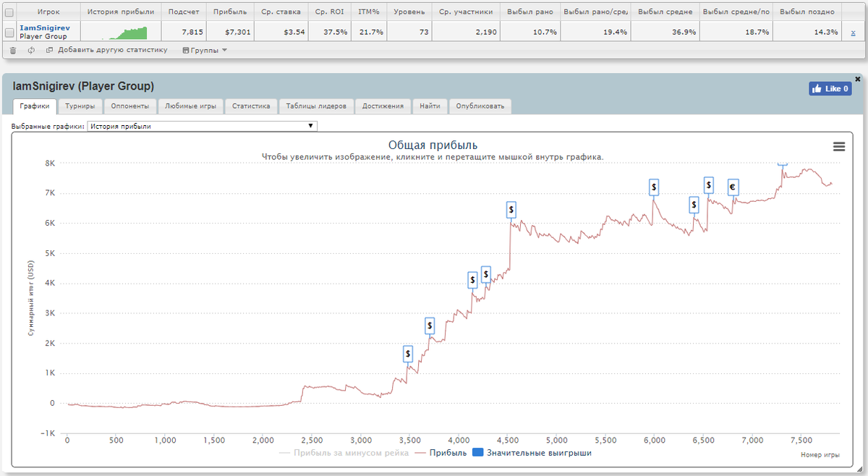Image resolution: width=868 pixels, height=476 pixels.
Task: Open the chart hamburger menu
Action: point(839,146)
